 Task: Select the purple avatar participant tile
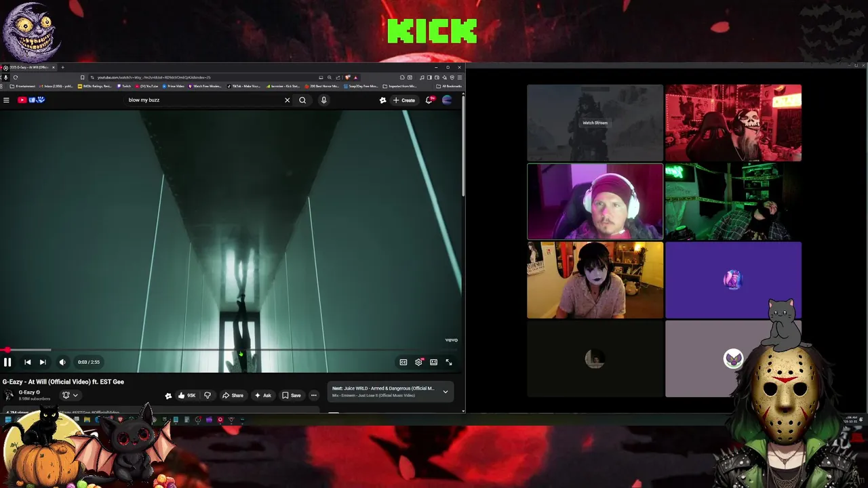[x=733, y=280]
